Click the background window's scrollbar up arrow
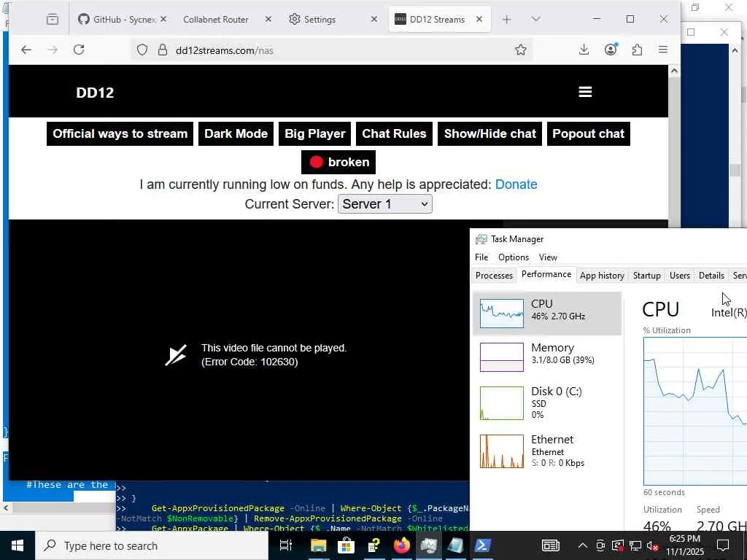This screenshot has width=747, height=560. tap(735, 50)
